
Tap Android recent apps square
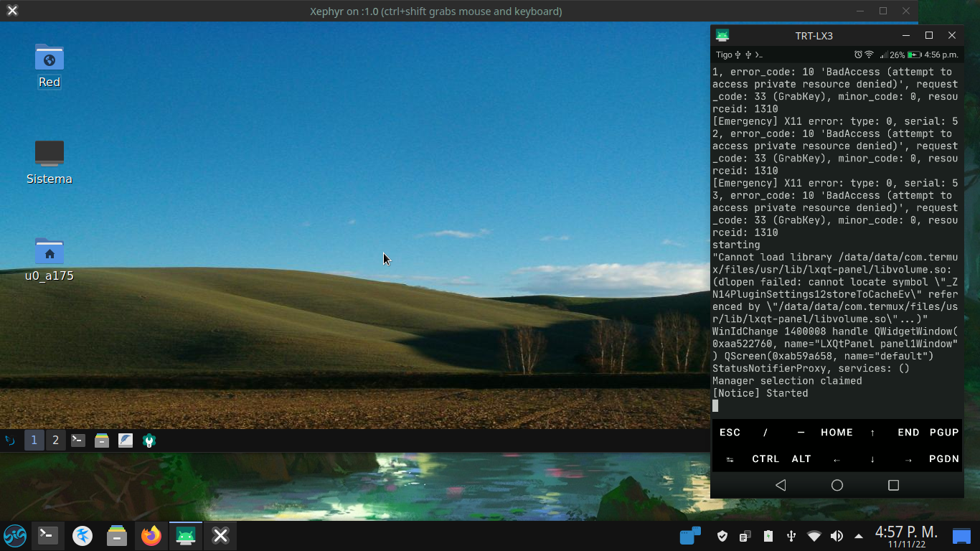(x=893, y=486)
